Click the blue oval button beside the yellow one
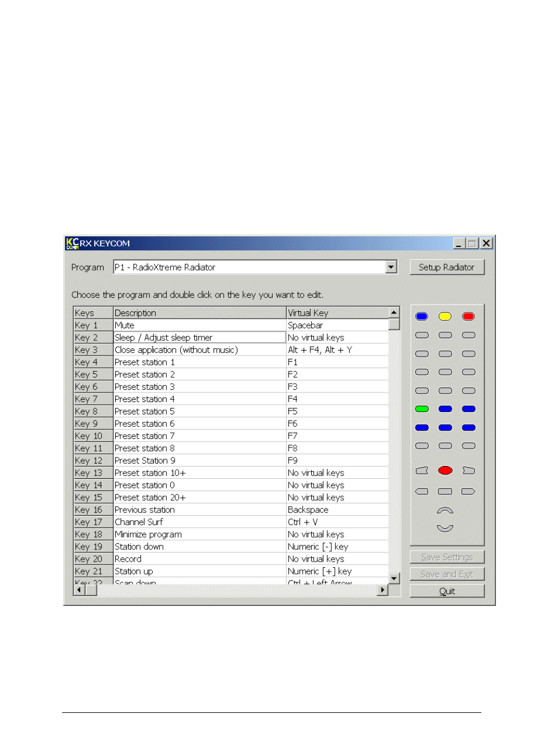This screenshot has height=756, width=534. pyautogui.click(x=422, y=316)
